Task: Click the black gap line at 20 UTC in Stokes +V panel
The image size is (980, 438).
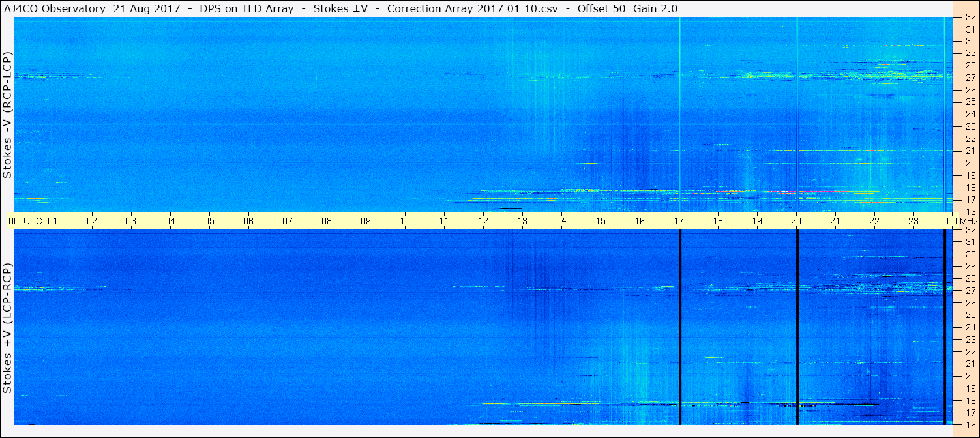Action: 797,327
